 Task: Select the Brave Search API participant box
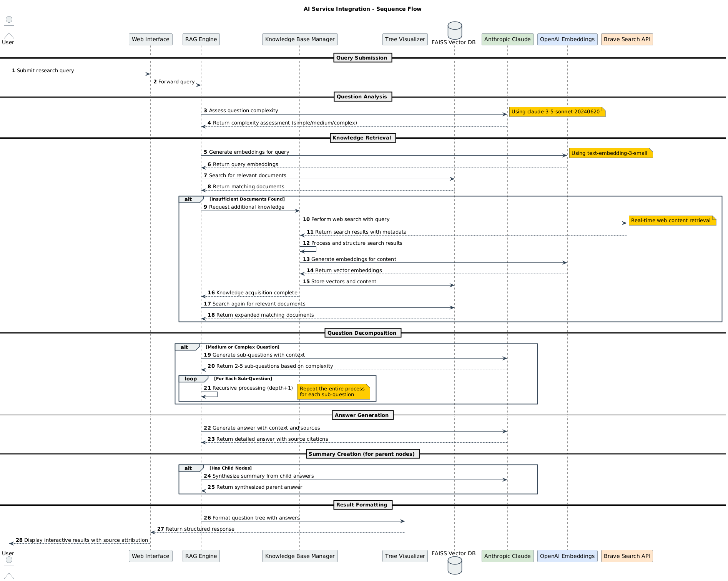(x=627, y=39)
